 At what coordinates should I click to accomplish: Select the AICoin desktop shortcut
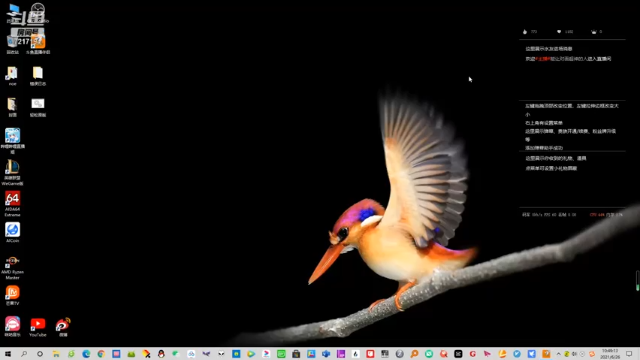pyautogui.click(x=12, y=232)
